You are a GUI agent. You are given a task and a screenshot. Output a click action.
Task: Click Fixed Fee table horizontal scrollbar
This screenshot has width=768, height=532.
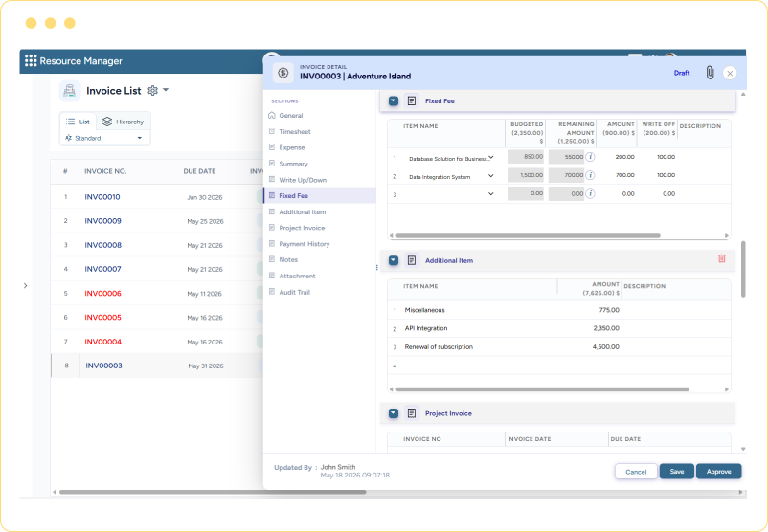click(528, 236)
